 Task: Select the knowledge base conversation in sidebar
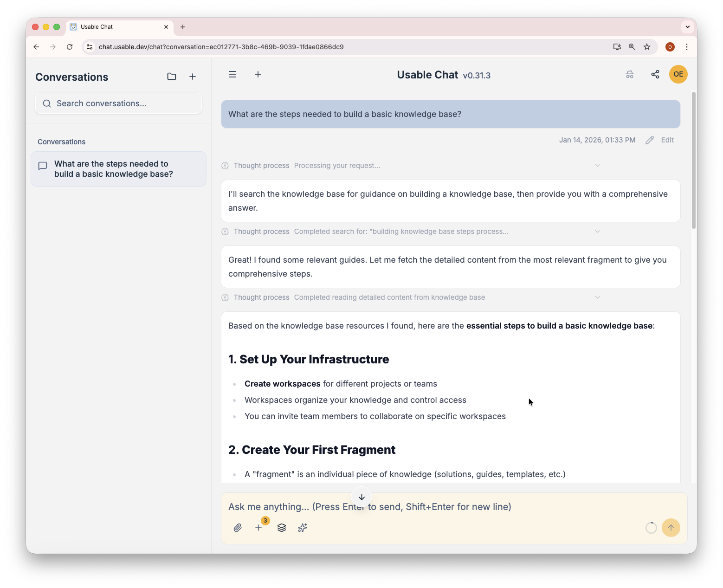pos(118,169)
